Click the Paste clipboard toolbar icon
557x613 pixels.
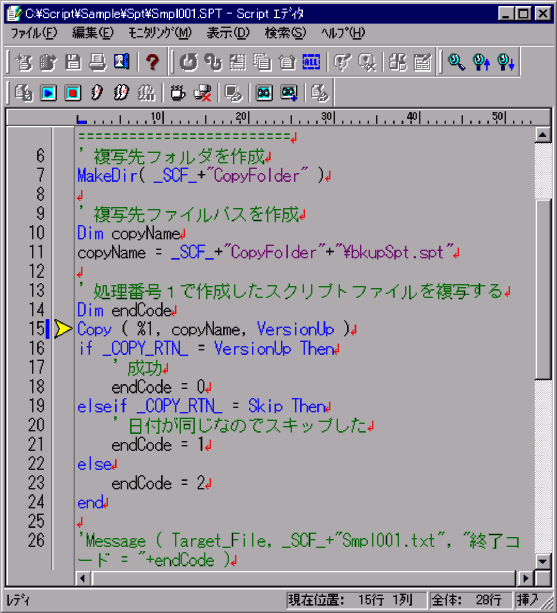tap(287, 62)
